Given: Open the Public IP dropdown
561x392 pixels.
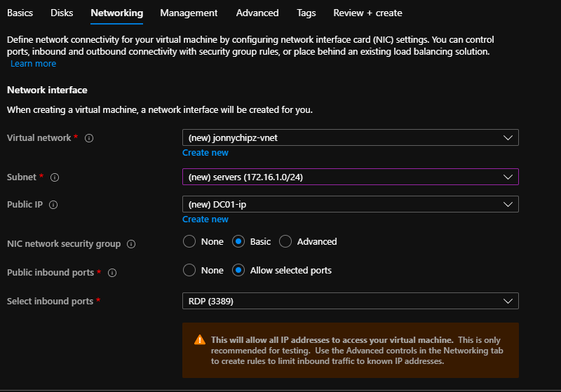Looking at the screenshot, I should pos(350,204).
